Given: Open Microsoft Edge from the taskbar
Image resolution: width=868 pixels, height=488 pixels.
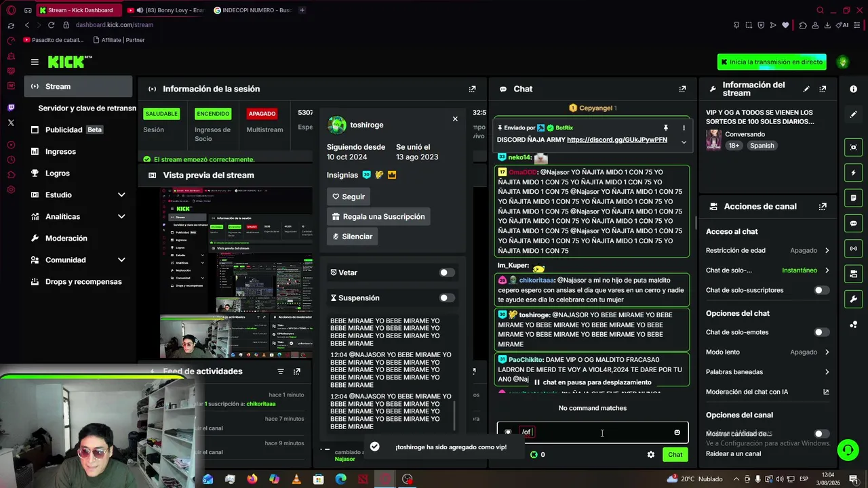Looking at the screenshot, I should pos(340,479).
